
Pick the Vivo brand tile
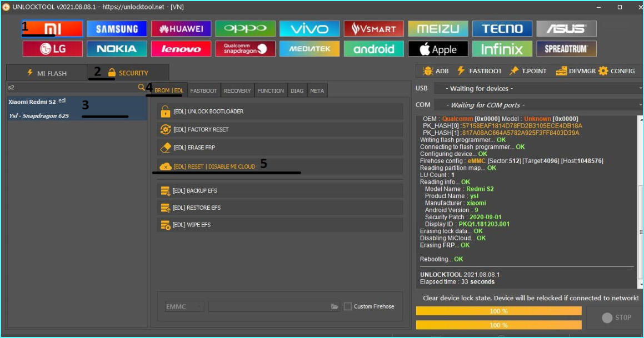tap(309, 29)
